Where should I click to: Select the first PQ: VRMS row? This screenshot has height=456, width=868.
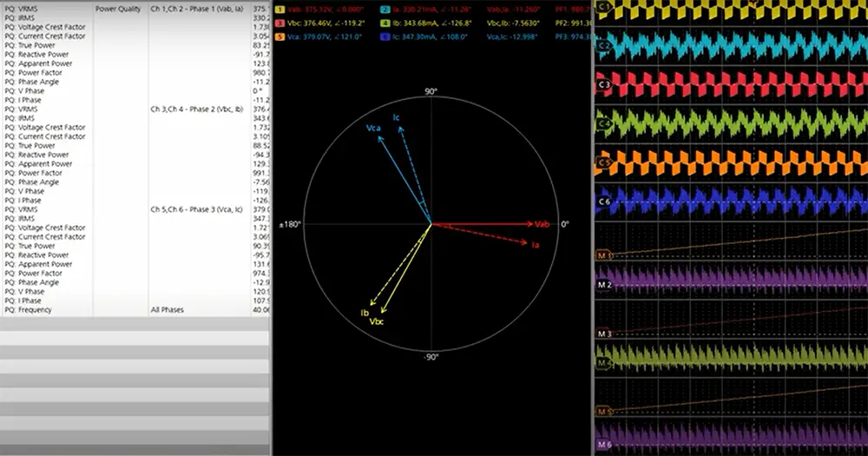tap(135, 9)
